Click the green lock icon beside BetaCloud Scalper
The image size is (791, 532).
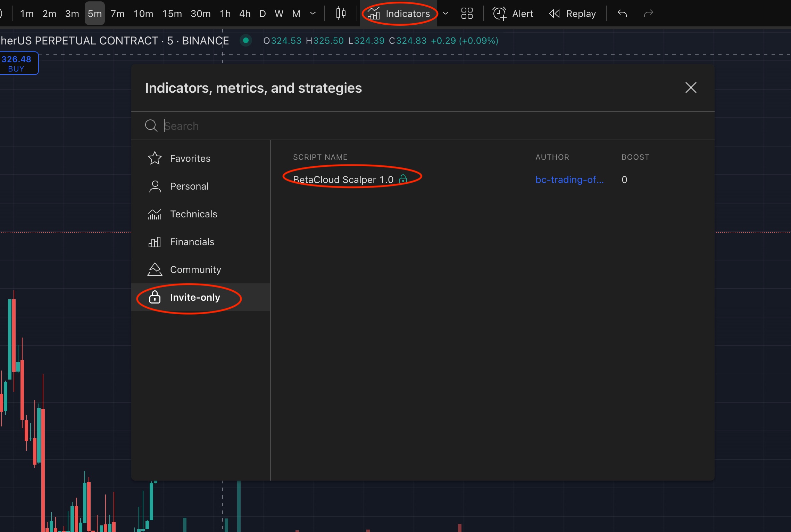pos(403,179)
